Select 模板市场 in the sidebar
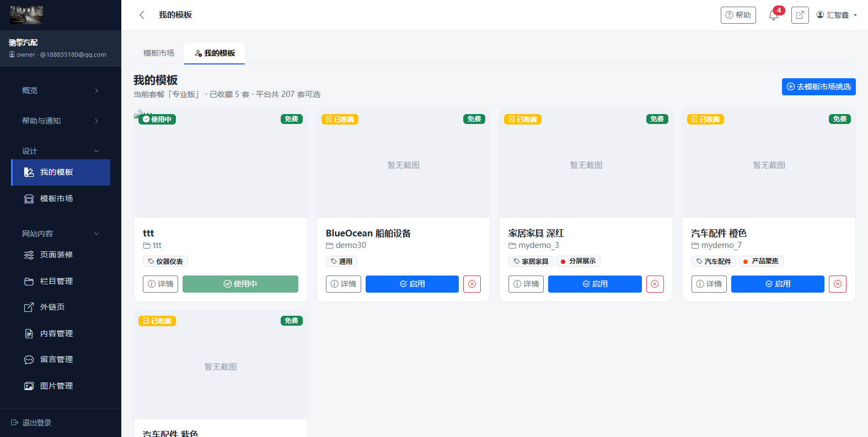This screenshot has height=437, width=868. tap(61, 198)
